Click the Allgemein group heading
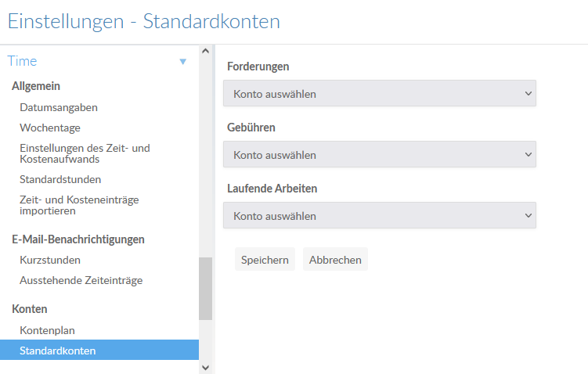The image size is (588, 374). point(36,86)
